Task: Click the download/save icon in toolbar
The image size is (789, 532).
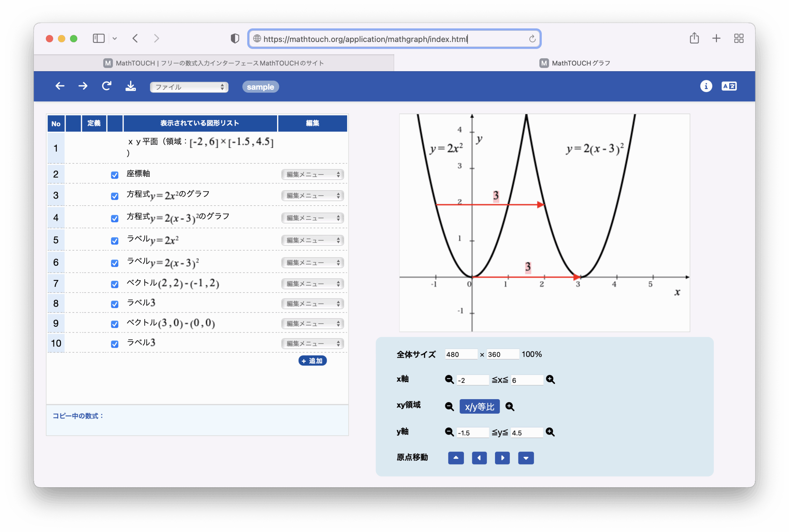Action: point(131,86)
